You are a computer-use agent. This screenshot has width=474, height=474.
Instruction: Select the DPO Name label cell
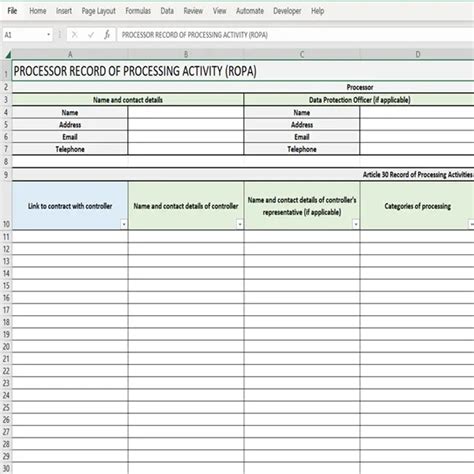(302, 112)
